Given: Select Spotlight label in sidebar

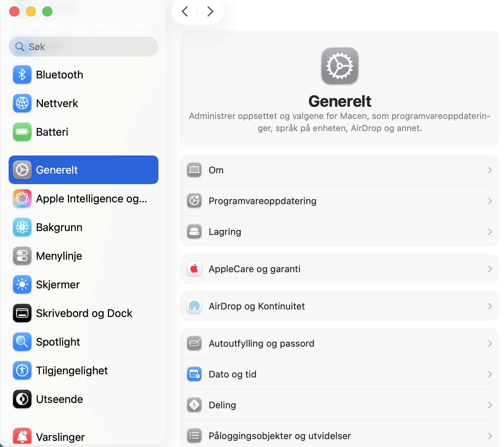Looking at the screenshot, I should click(x=58, y=342).
